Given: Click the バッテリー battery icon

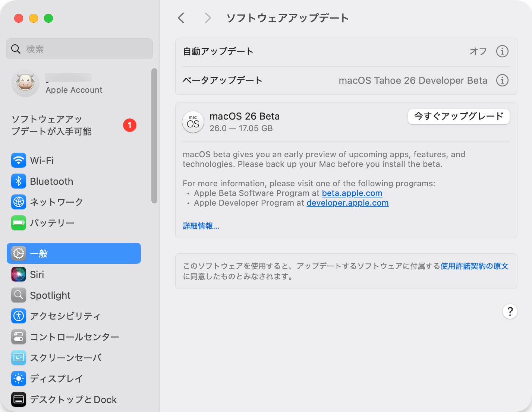Looking at the screenshot, I should click(19, 223).
